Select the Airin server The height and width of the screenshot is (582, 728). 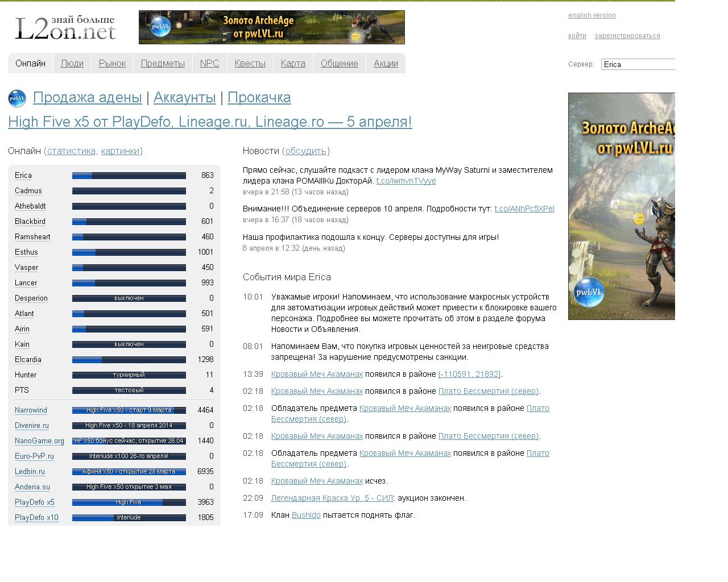click(22, 329)
